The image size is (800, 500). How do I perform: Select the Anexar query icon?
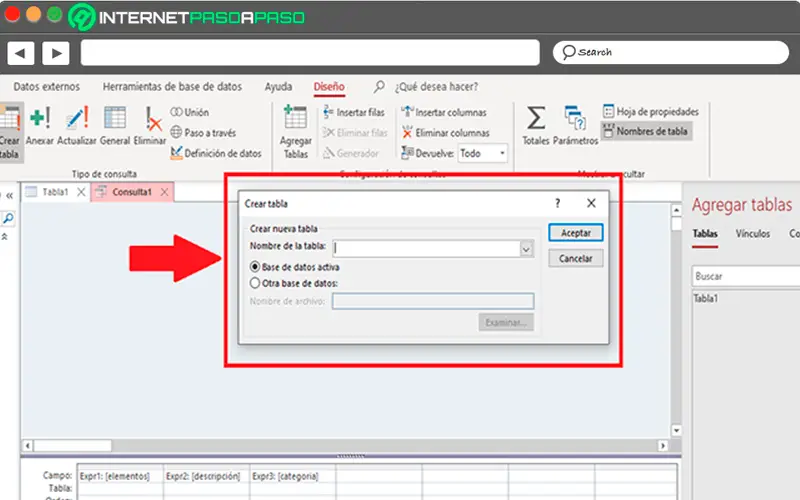[39, 126]
